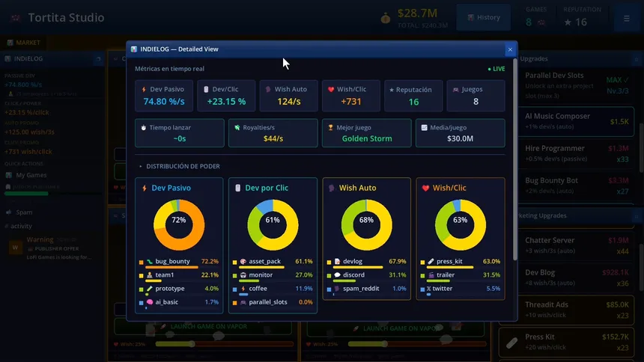Click the $28.7M balance amount
This screenshot has width=644, height=362.
point(417,13)
